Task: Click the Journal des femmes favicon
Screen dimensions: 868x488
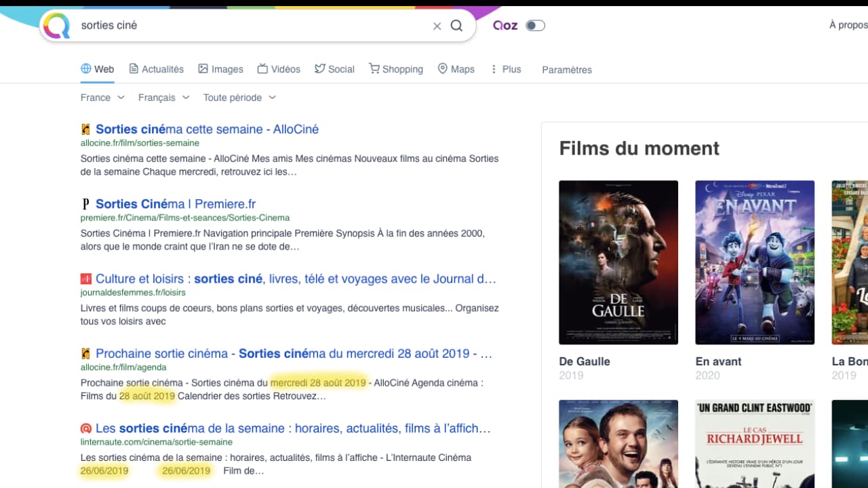Action: tap(85, 279)
